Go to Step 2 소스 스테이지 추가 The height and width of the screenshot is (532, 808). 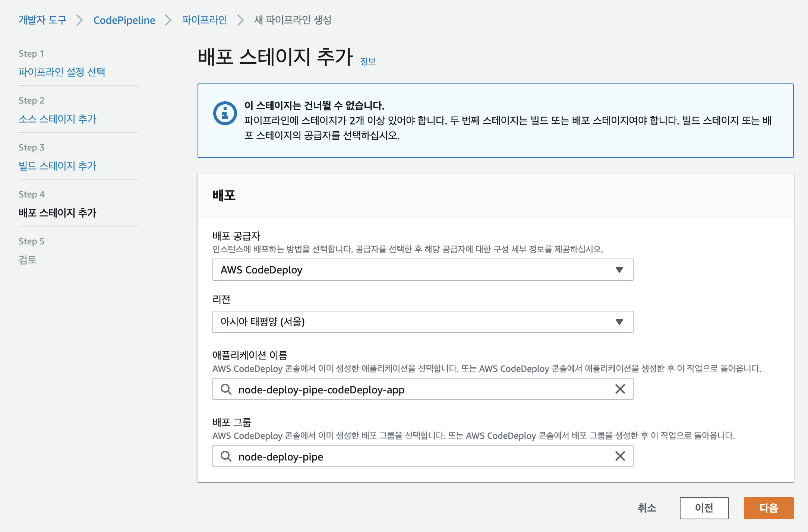coord(57,118)
